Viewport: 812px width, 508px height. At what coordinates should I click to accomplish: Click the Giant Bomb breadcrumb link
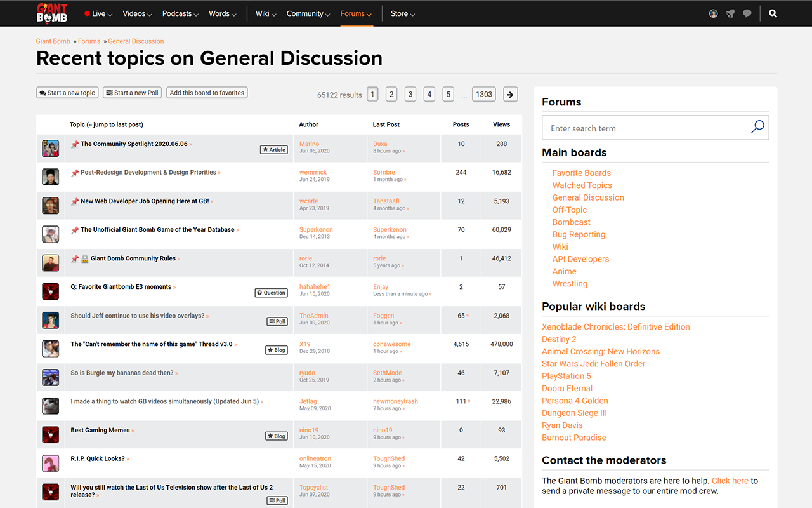click(53, 41)
